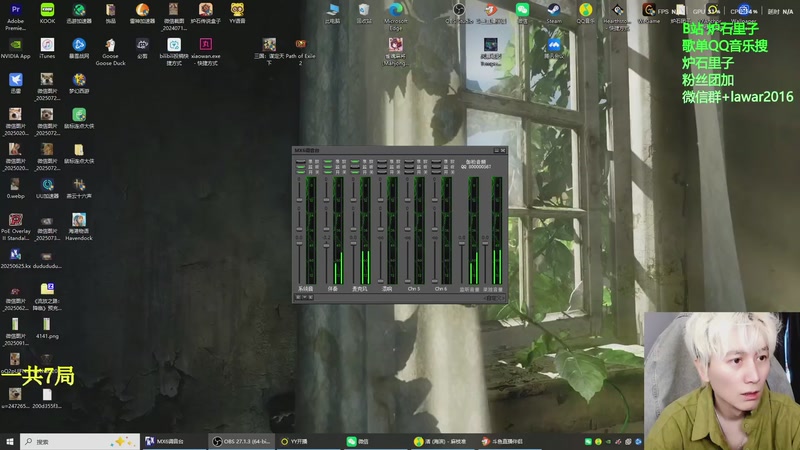Image resolution: width=800 pixels, height=450 pixels.
Task: Toggle the top switch on 伴奏 channel
Action: 328,162
